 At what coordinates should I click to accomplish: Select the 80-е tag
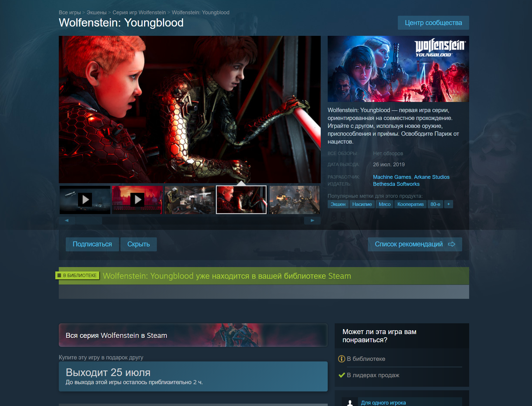[435, 204]
